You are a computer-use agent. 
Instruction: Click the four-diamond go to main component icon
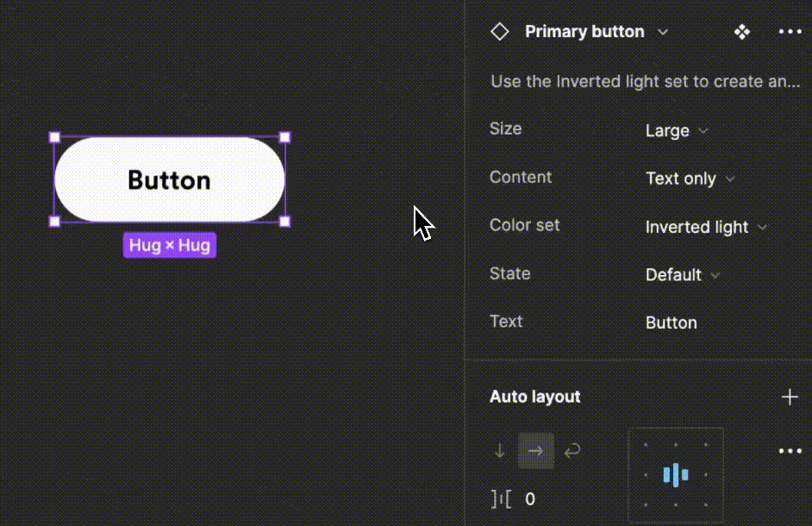pyautogui.click(x=742, y=32)
